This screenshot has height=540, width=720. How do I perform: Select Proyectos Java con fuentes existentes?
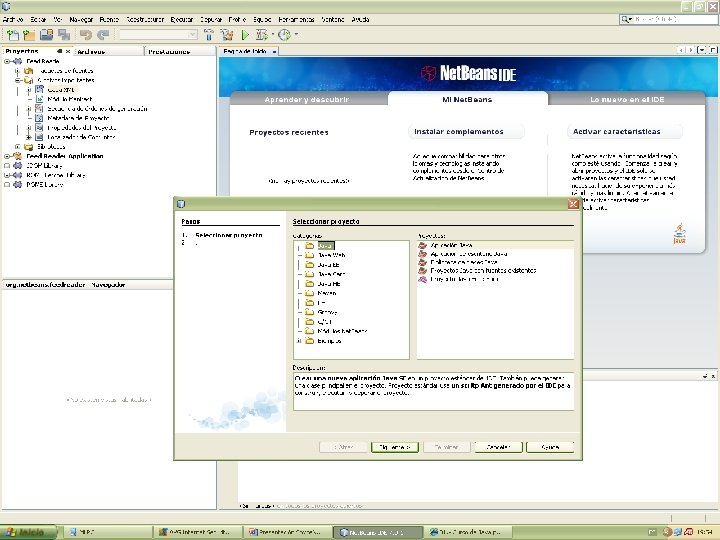[x=483, y=270]
